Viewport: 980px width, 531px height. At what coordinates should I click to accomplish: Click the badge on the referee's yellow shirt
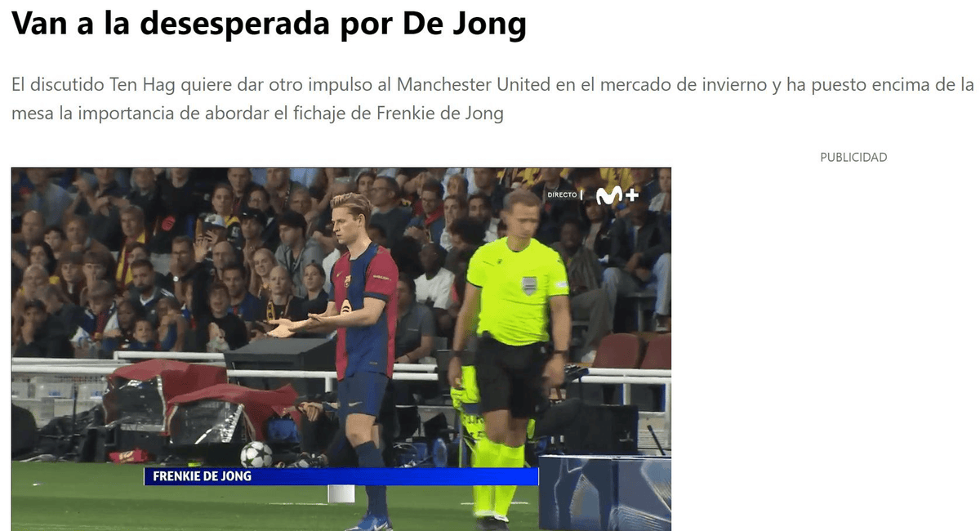529,285
